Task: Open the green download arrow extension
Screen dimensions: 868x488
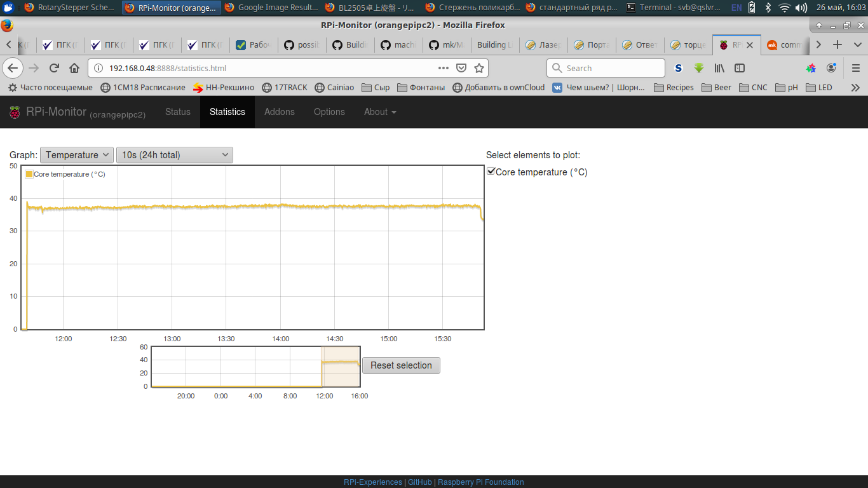Action: (x=699, y=68)
